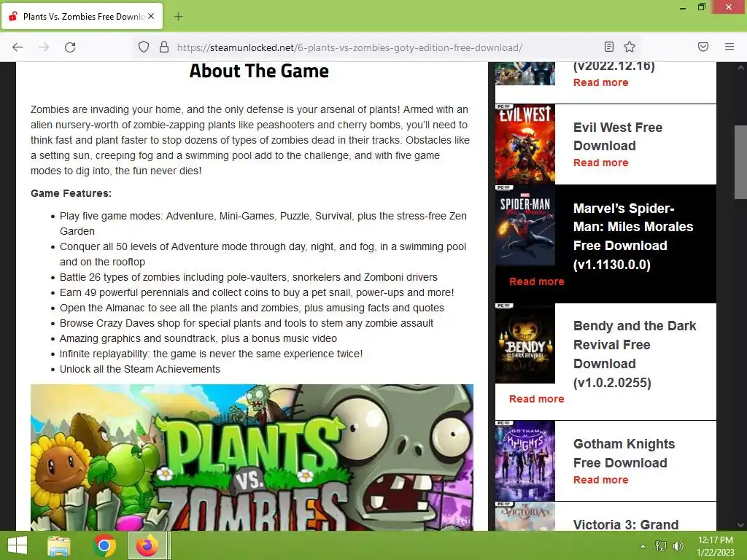Click the page vertical scrollbar thumb
This screenshot has width=747, height=560.
(x=740, y=162)
